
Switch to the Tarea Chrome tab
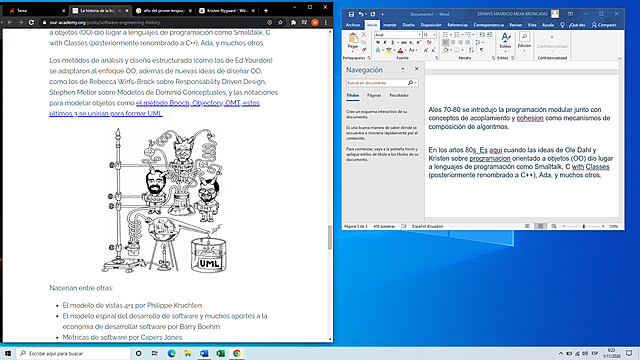click(x=35, y=11)
